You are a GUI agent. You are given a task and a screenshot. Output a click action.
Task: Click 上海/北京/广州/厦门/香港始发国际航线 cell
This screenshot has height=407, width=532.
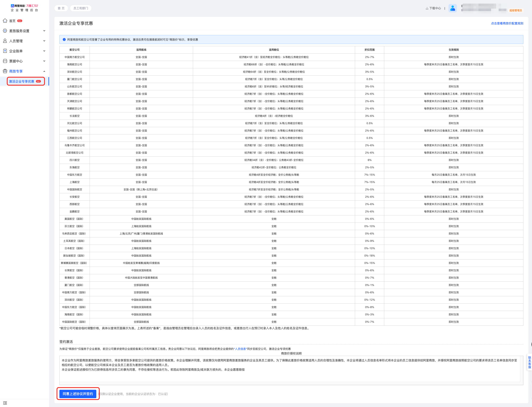141,233
